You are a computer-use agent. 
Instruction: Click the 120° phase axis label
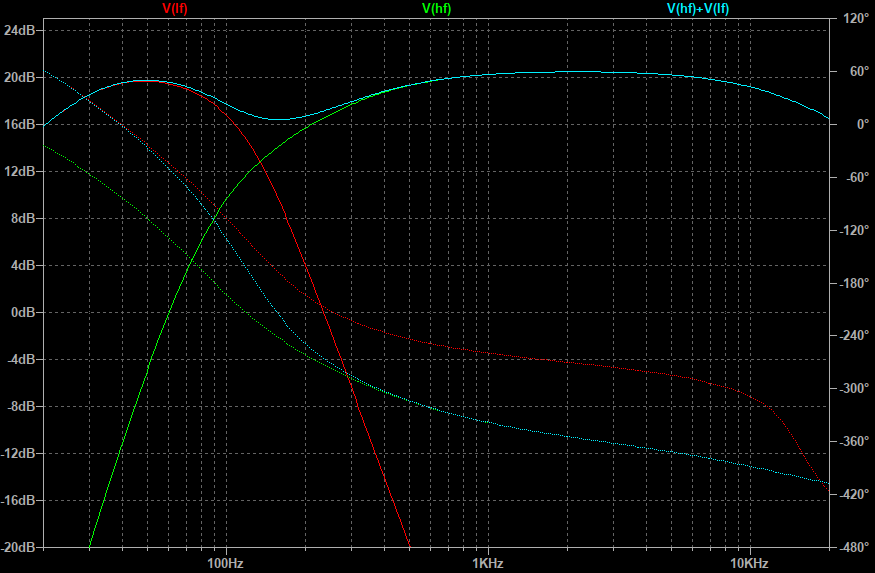click(856, 18)
